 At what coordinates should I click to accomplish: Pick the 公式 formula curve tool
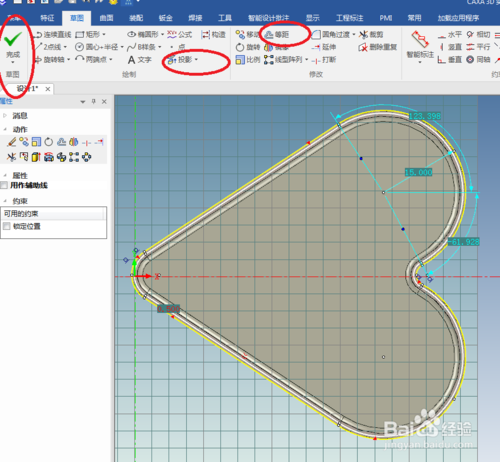click(x=180, y=35)
